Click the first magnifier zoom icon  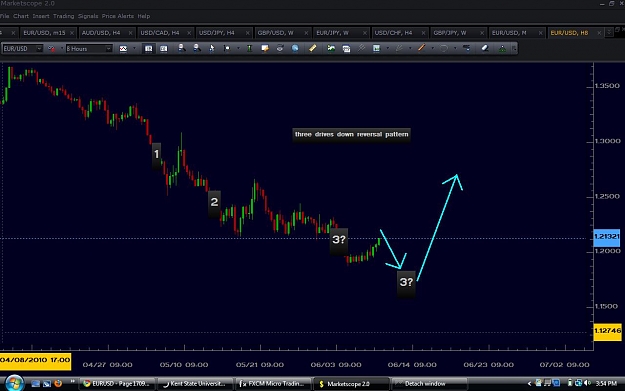181,48
